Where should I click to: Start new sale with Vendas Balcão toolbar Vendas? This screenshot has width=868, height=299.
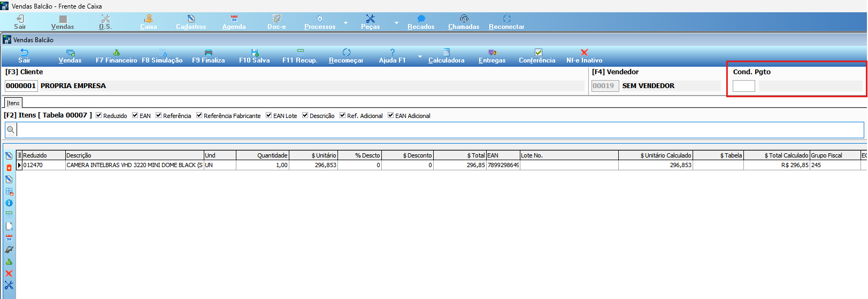[70, 56]
